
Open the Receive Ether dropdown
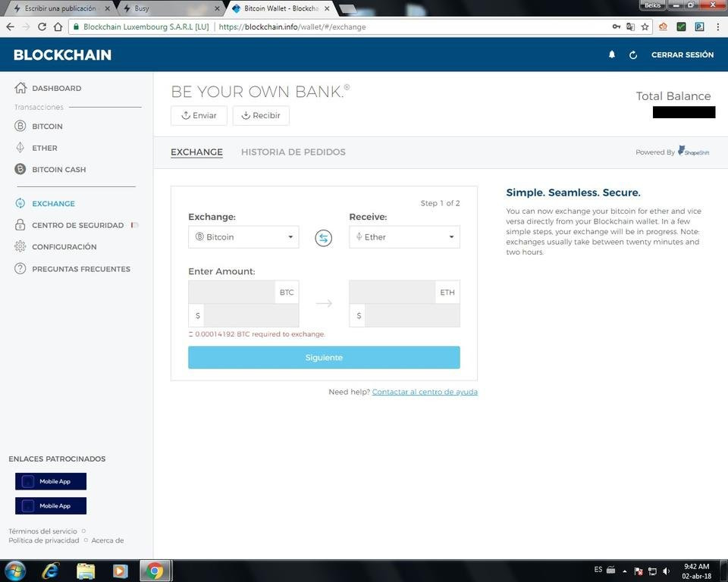click(404, 236)
